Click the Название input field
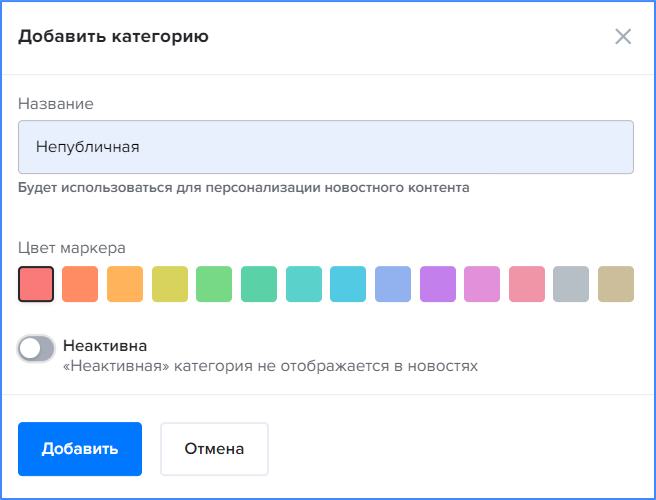The height and width of the screenshot is (500, 656). 326,147
